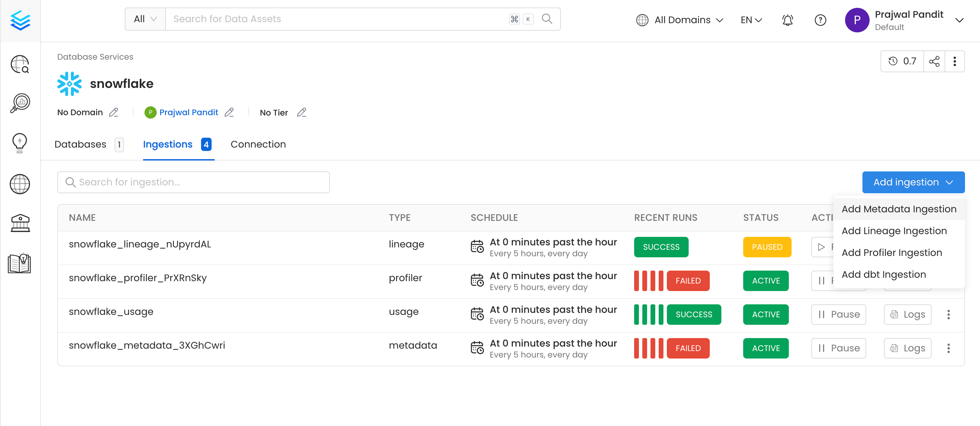
Task: Focus the Search for ingestion field
Action: 193,182
